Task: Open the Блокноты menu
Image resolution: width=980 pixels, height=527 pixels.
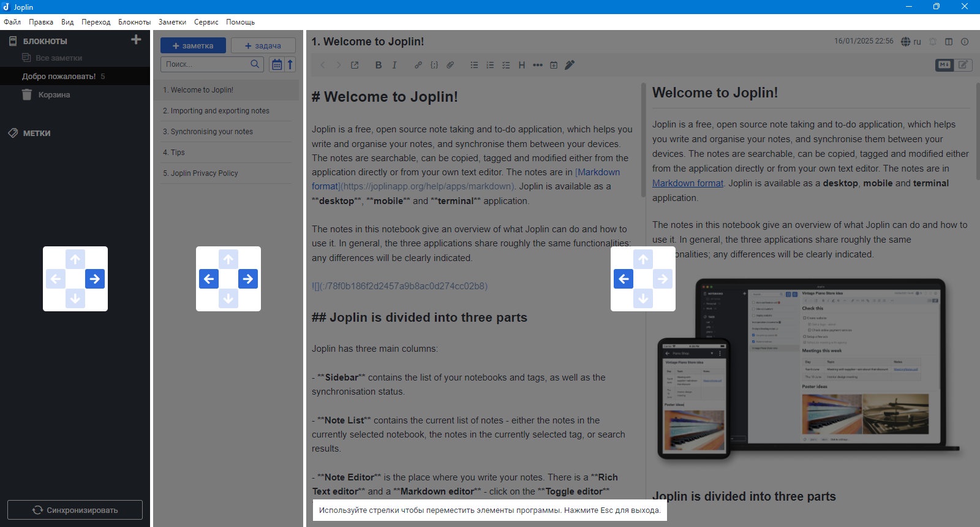Action: pyautogui.click(x=134, y=22)
